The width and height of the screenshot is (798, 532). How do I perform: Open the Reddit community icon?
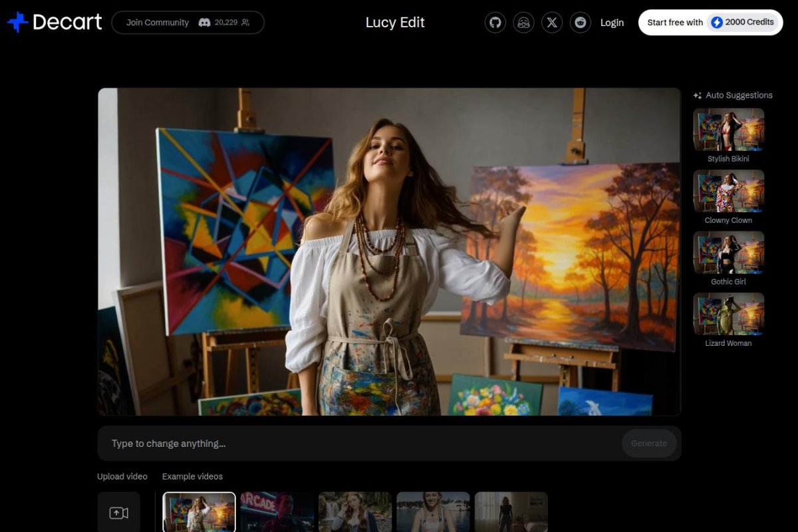pos(581,23)
